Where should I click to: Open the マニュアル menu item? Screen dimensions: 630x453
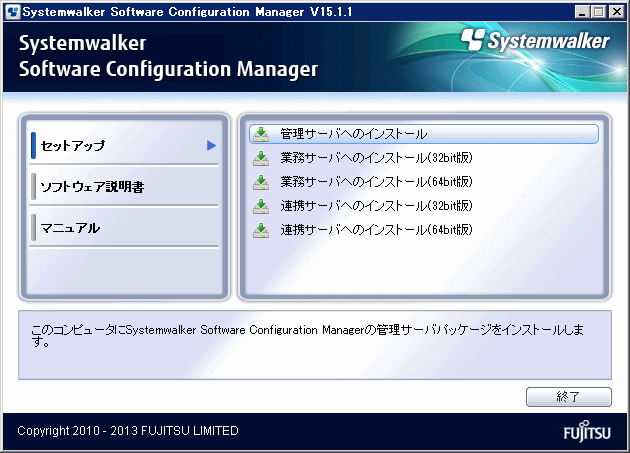124,228
